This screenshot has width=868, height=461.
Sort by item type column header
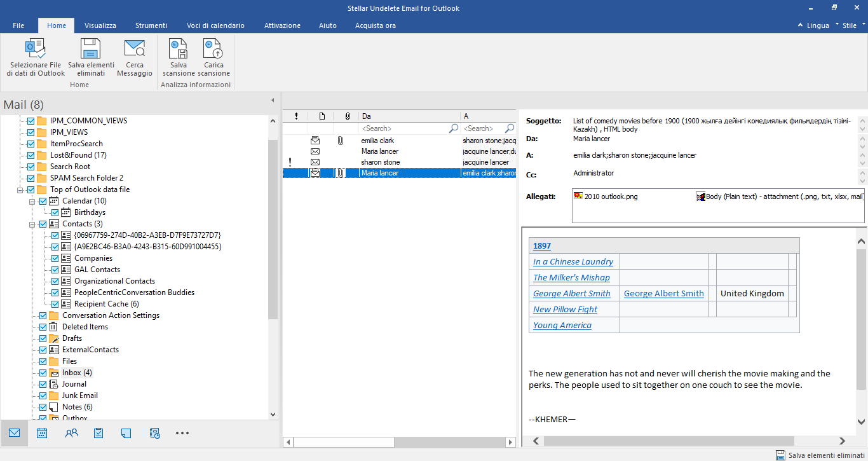pos(322,116)
